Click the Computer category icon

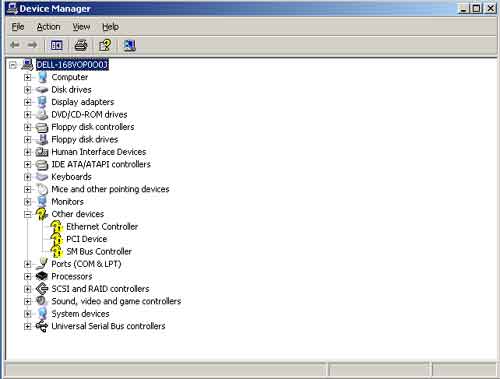[x=42, y=77]
